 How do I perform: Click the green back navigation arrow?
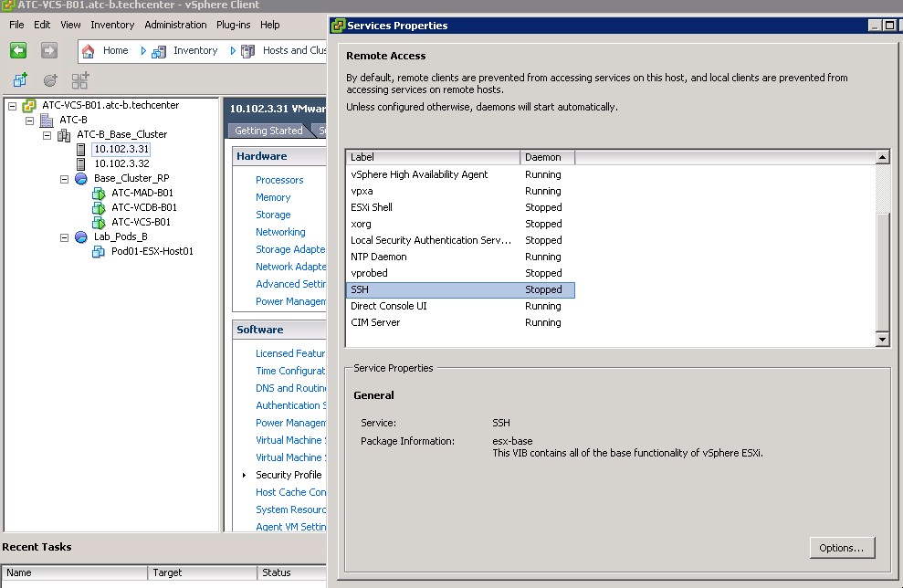(x=18, y=51)
